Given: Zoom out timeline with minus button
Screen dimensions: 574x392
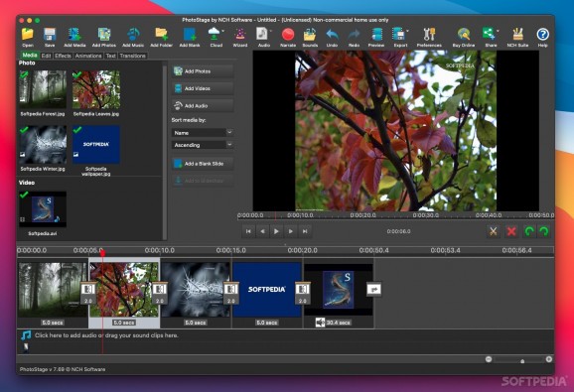Looking at the screenshot, I should 489,359.
